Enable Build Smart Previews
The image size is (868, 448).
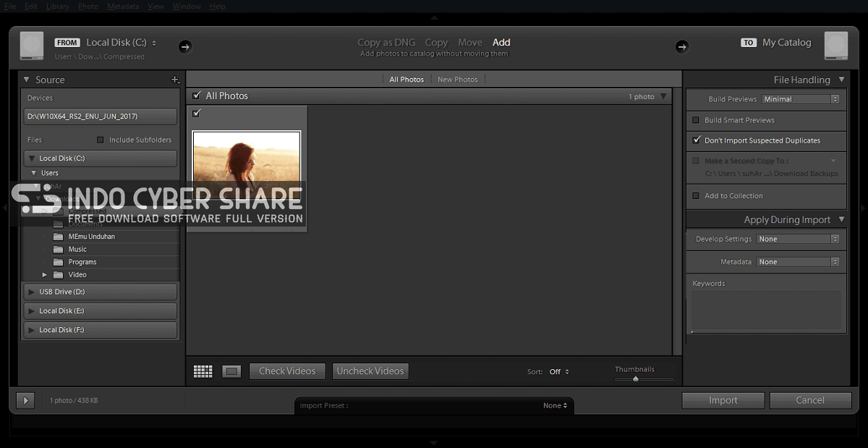coord(696,120)
